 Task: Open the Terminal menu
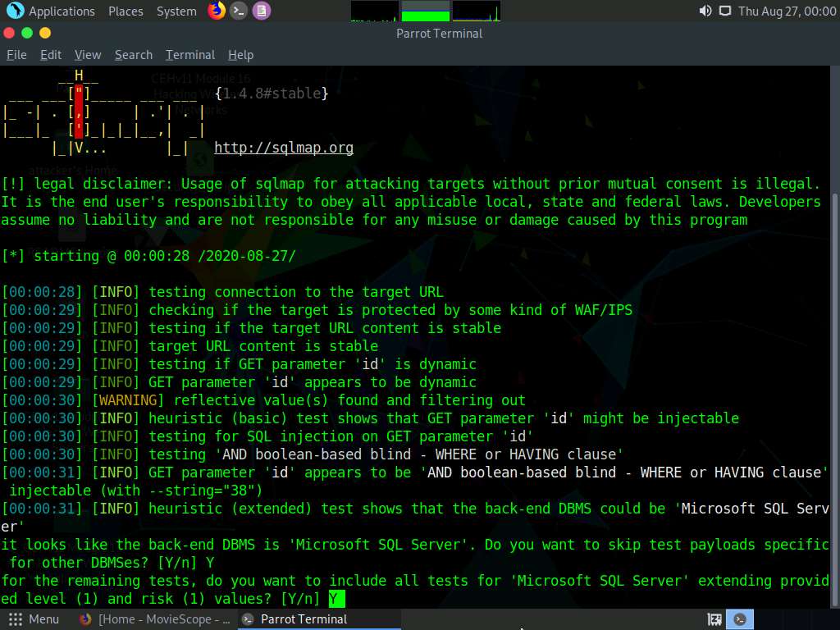pyautogui.click(x=189, y=55)
